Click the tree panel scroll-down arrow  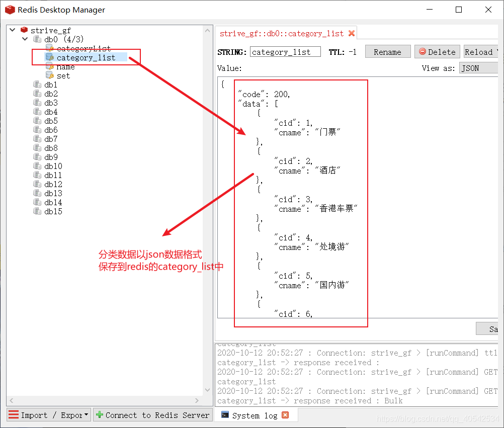208,390
